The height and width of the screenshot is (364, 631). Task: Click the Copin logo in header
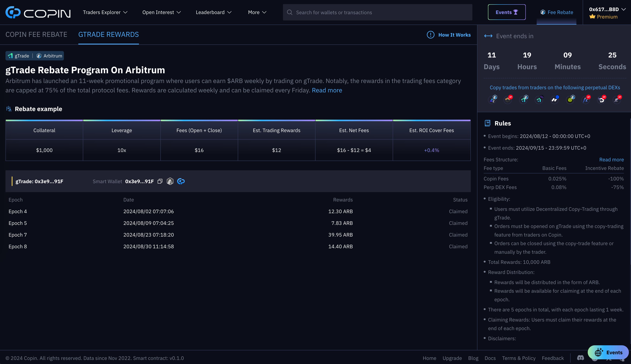click(x=38, y=12)
